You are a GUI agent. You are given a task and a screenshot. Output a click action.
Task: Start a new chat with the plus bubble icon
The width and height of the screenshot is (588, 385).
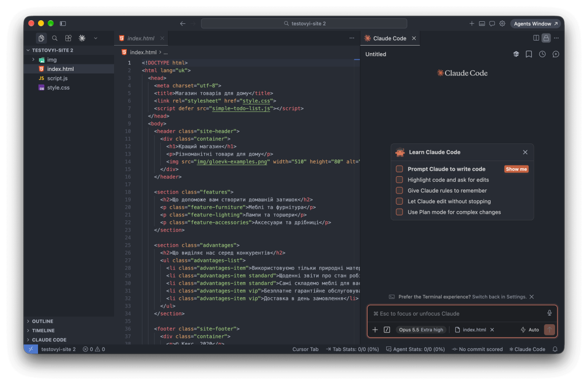556,54
